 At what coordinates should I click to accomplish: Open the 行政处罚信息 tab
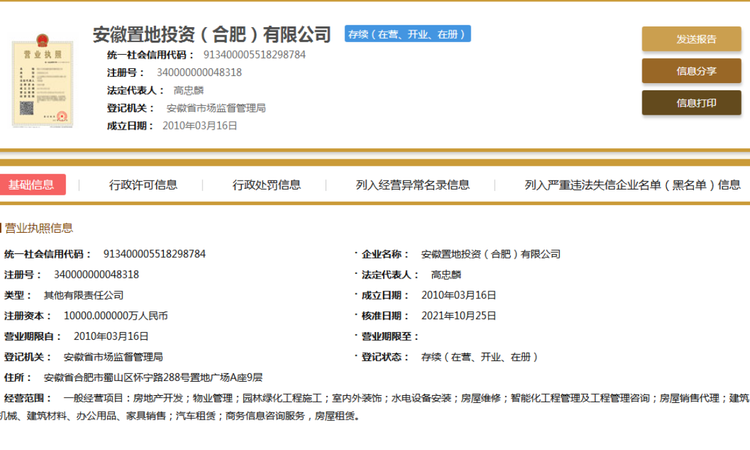coord(266,185)
